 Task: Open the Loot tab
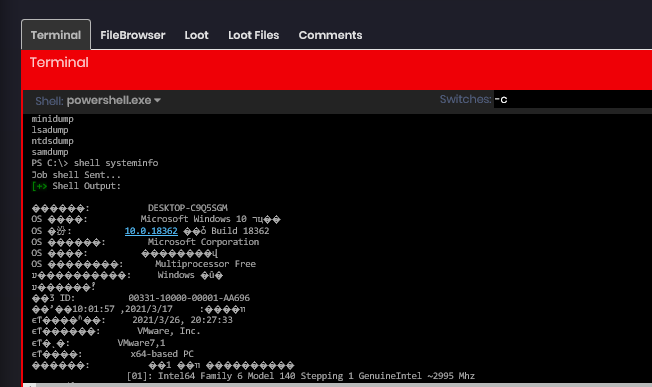pos(196,35)
